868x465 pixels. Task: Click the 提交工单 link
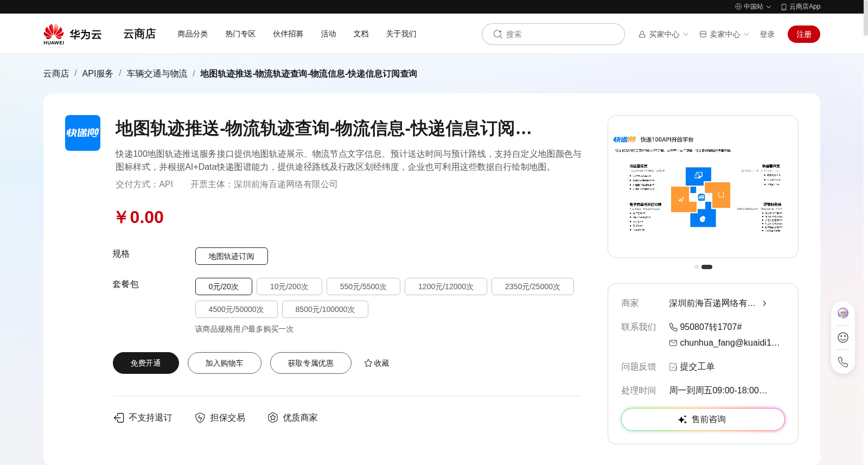(697, 367)
